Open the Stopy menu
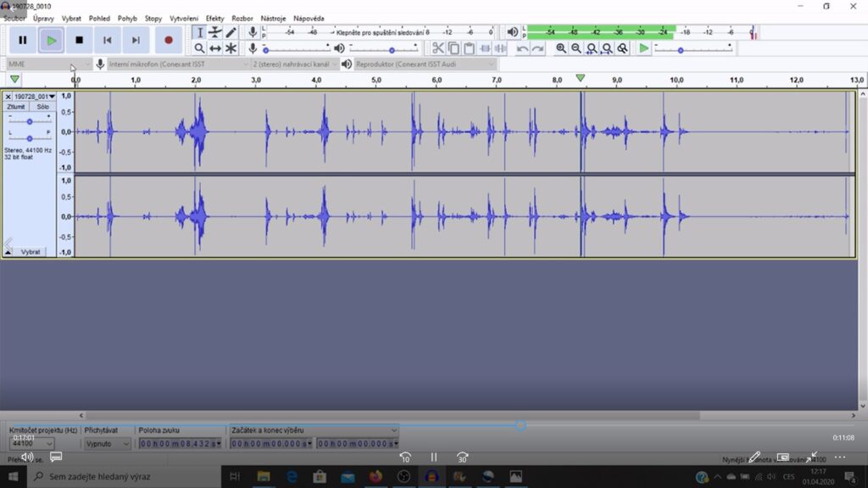The height and width of the screenshot is (488, 868). click(153, 18)
